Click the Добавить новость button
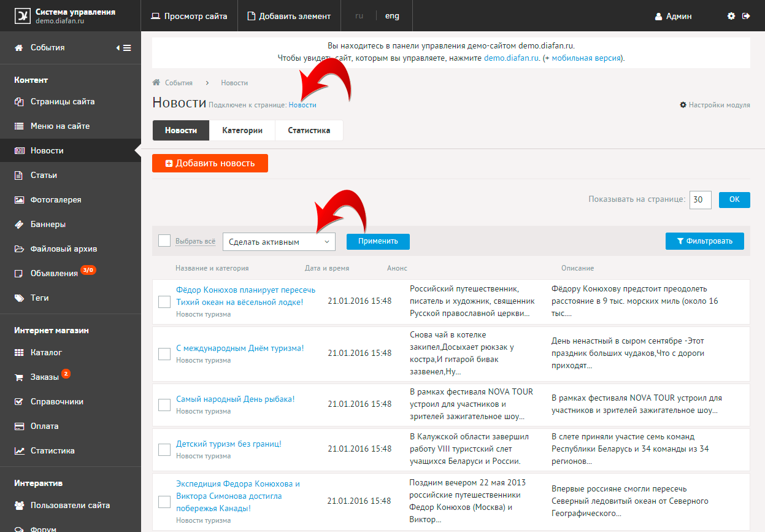Image resolution: width=765 pixels, height=532 pixels. click(210, 163)
